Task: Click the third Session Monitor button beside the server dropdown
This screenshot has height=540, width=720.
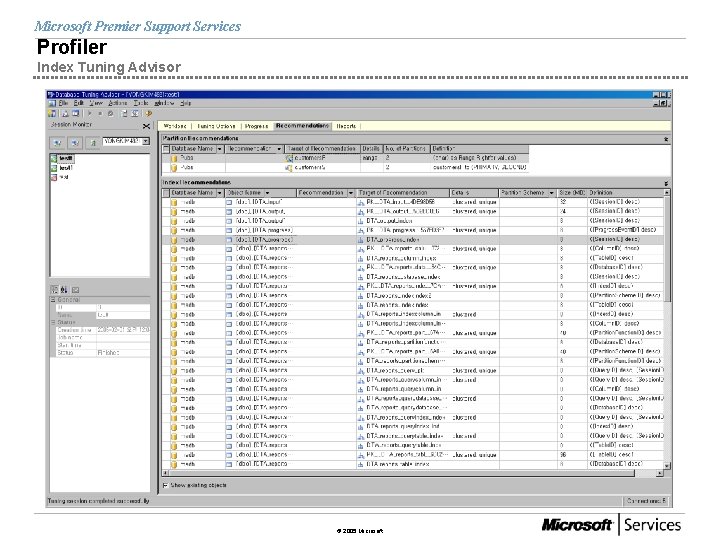Action: pos(93,143)
